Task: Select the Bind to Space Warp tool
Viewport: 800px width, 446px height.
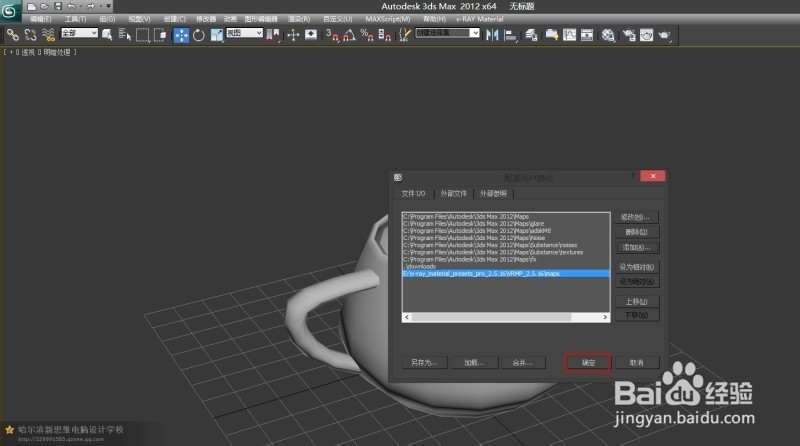Action: pos(47,34)
